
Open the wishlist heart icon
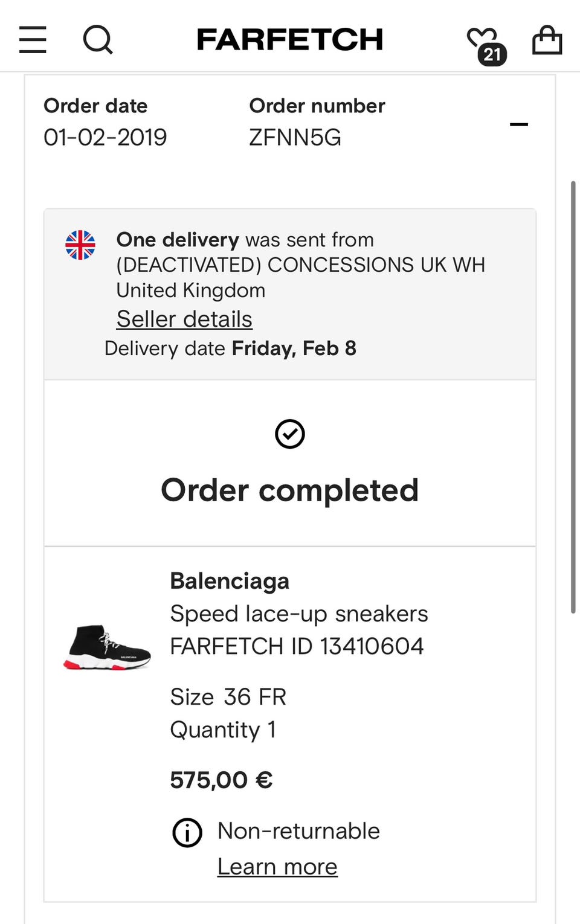(480, 37)
